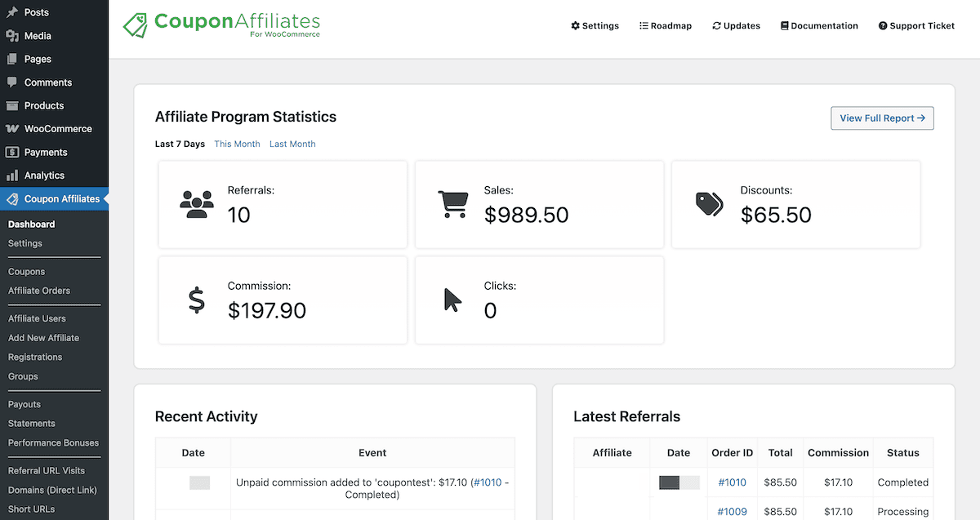Open Performance Bonuses page

point(54,442)
